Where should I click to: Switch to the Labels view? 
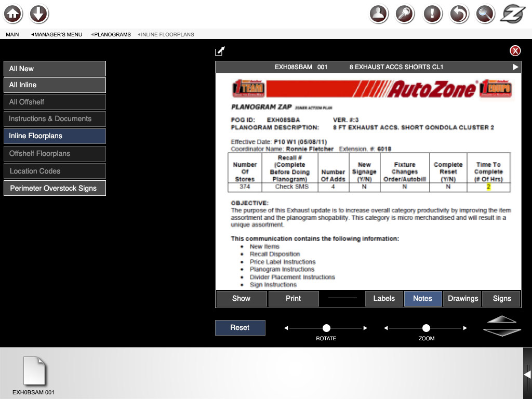click(x=384, y=299)
